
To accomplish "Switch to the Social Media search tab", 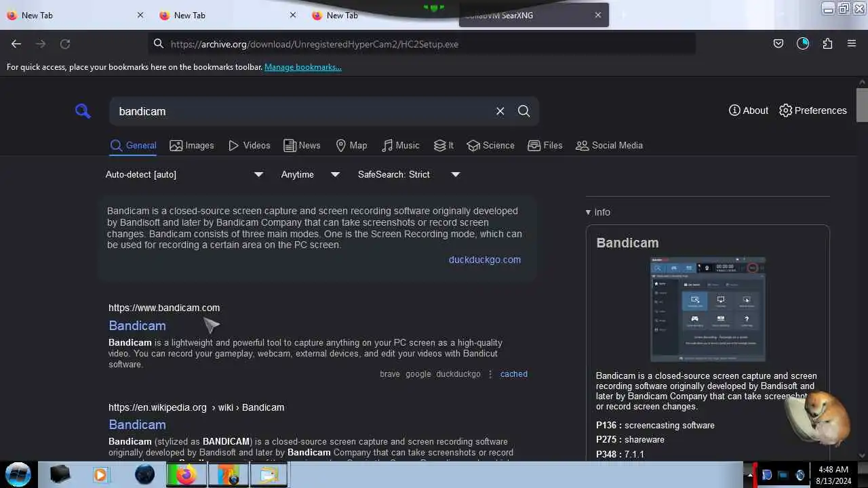I will [609, 145].
